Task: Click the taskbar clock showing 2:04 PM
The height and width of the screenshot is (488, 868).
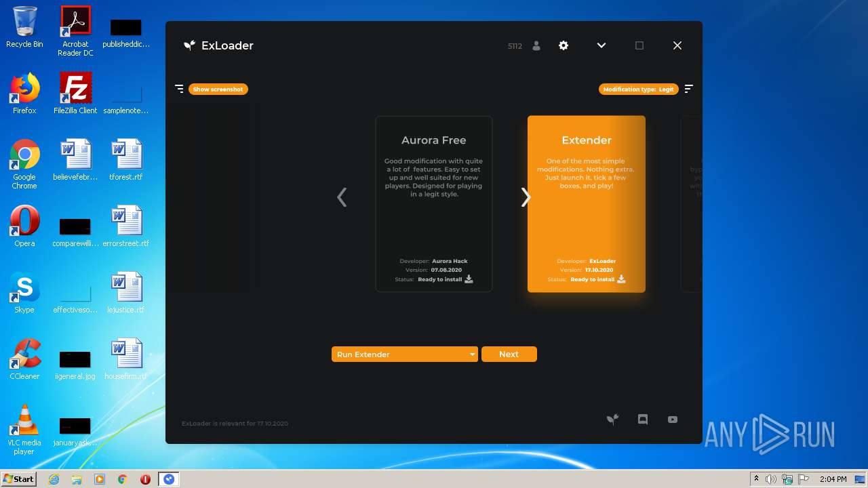Action: click(833, 479)
